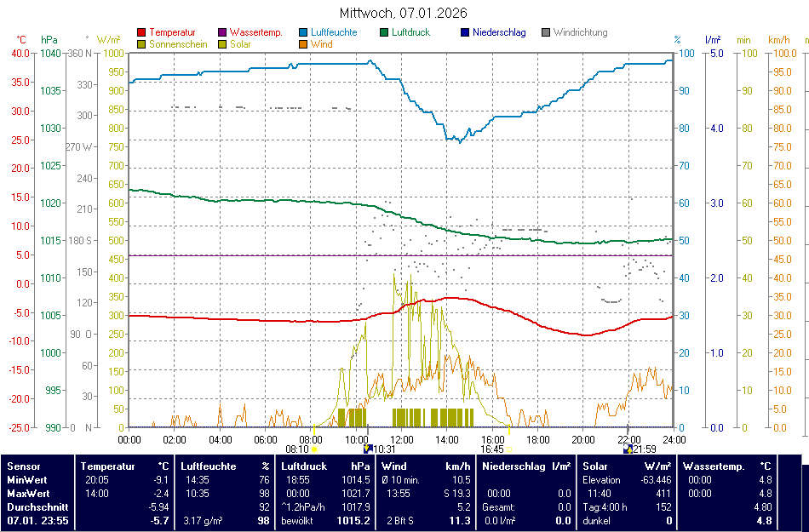Select the Solar legend label

tap(240, 44)
